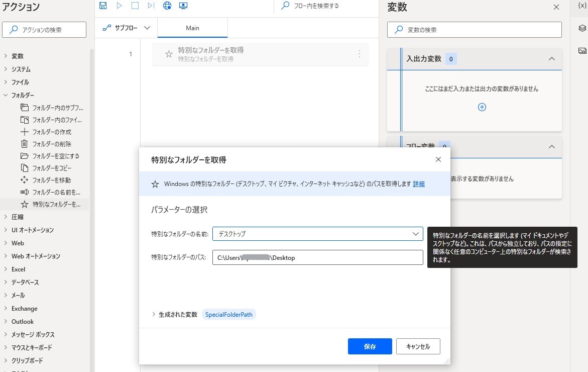Image resolution: width=588 pixels, height=372 pixels.
Task: Expand the マウスとキーボード group
Action: (x=6, y=347)
